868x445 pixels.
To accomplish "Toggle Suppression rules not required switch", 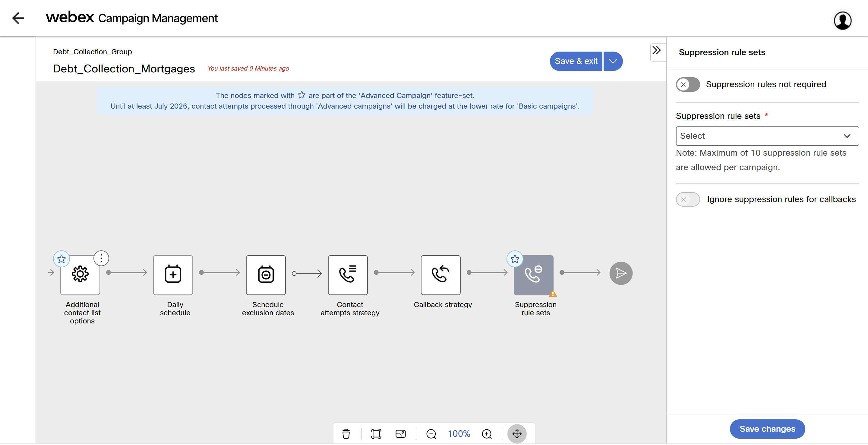I will [x=688, y=84].
